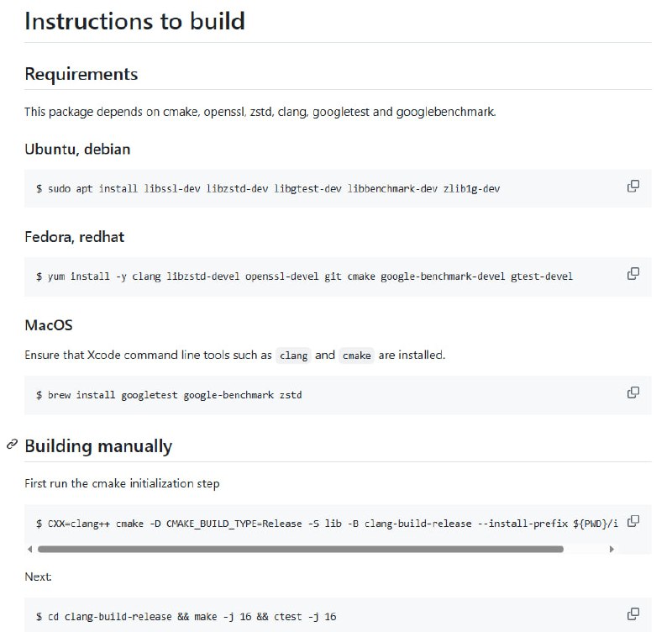Click the horizontal scrollbar right arrow

(612, 549)
